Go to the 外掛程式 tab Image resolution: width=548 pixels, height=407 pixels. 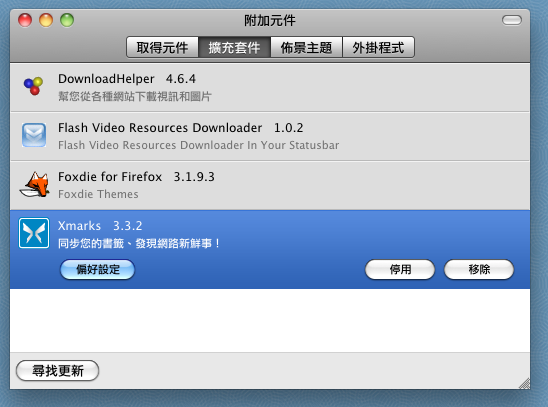[378, 47]
